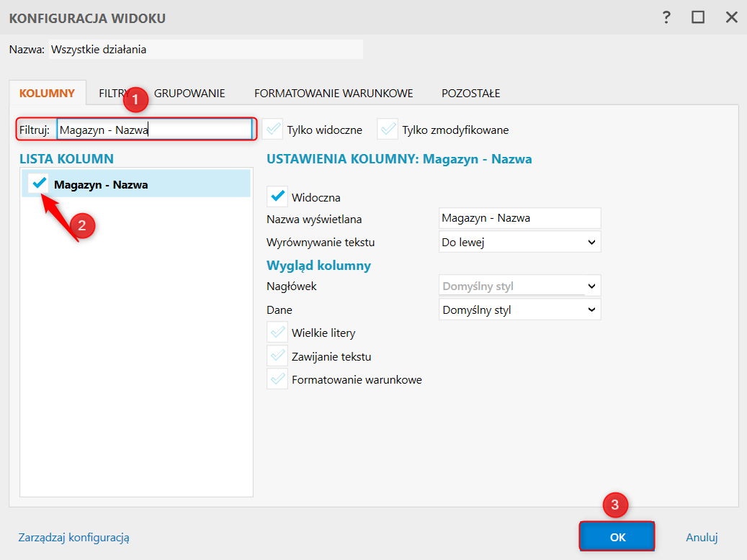Select the Magazyn - Nazwa list row

pos(136,184)
